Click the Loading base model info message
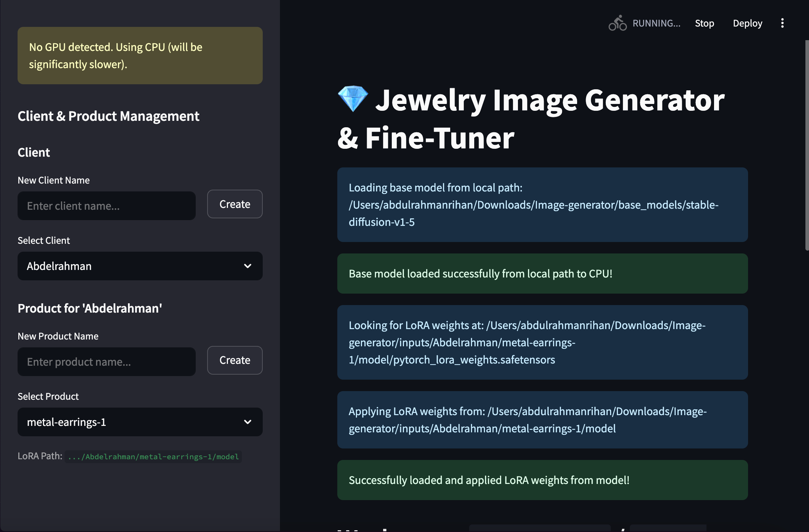The image size is (809, 532). pyautogui.click(x=542, y=205)
